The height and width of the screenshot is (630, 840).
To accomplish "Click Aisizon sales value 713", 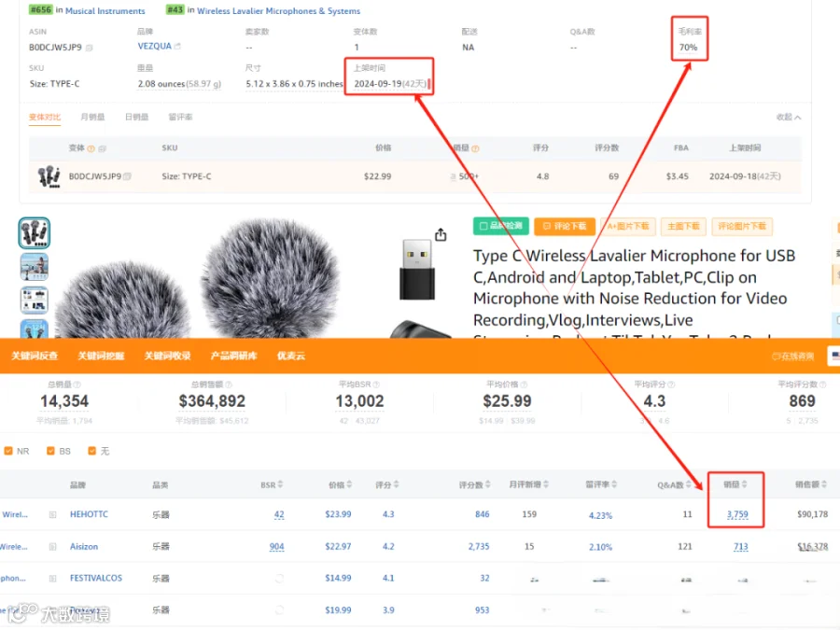I will (x=741, y=546).
